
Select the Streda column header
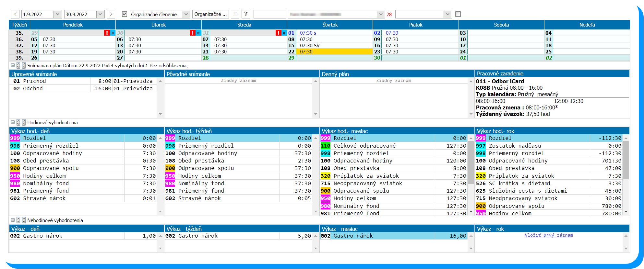[x=244, y=25]
